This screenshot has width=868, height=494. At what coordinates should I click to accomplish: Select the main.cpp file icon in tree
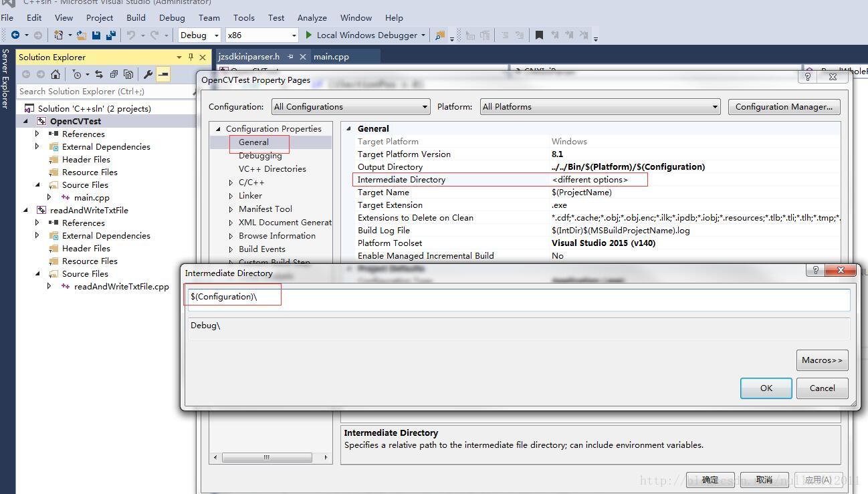(66, 198)
